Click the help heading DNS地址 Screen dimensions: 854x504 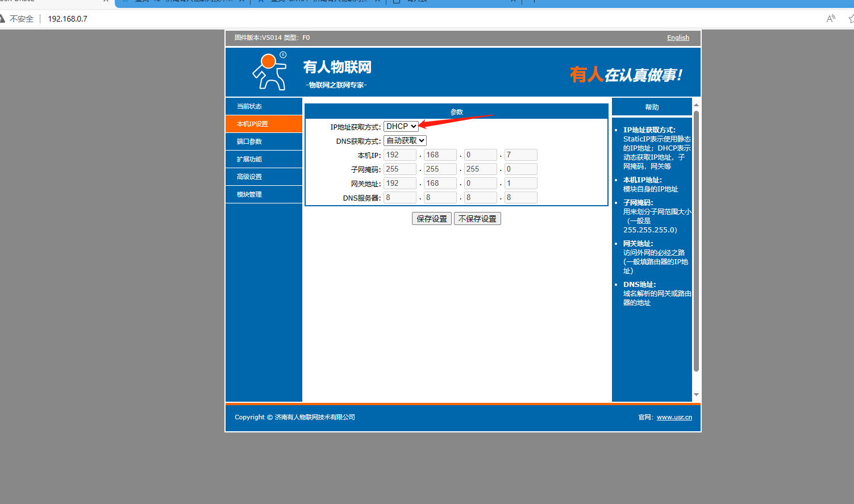point(640,285)
